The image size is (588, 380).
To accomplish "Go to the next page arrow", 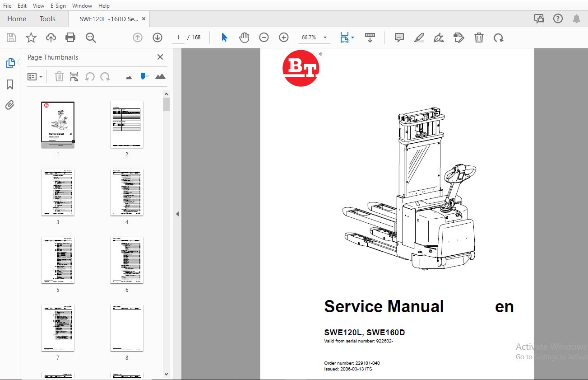I will pos(157,38).
